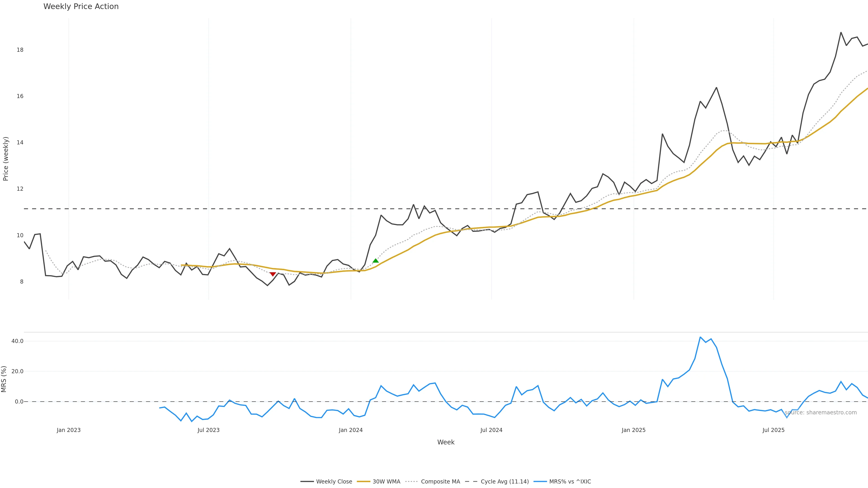
Task: Click the green up-triangle buy marker
Action: click(375, 260)
